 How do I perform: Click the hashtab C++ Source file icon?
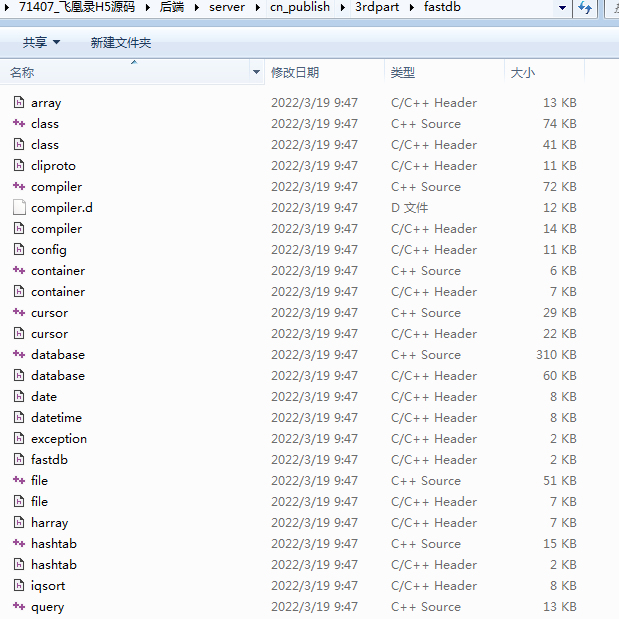(18, 544)
